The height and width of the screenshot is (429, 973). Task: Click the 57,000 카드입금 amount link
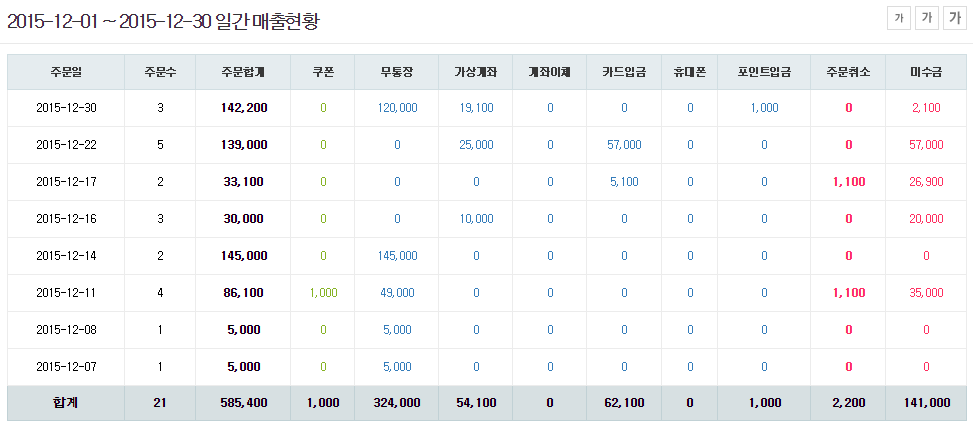coord(624,145)
